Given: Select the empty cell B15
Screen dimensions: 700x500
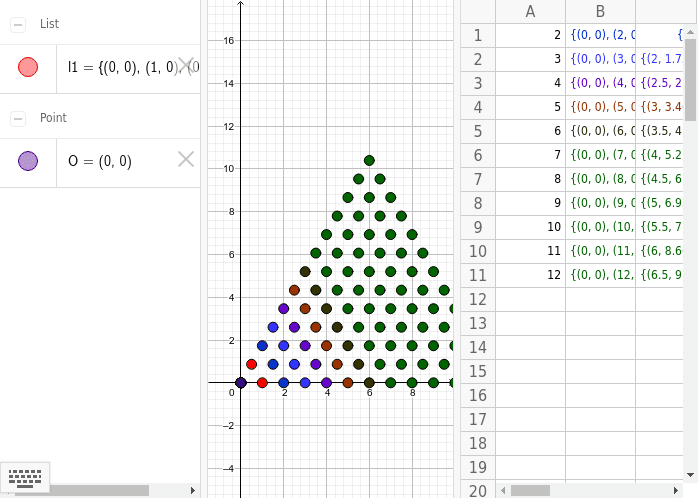Looking at the screenshot, I should pyautogui.click(x=600, y=371).
